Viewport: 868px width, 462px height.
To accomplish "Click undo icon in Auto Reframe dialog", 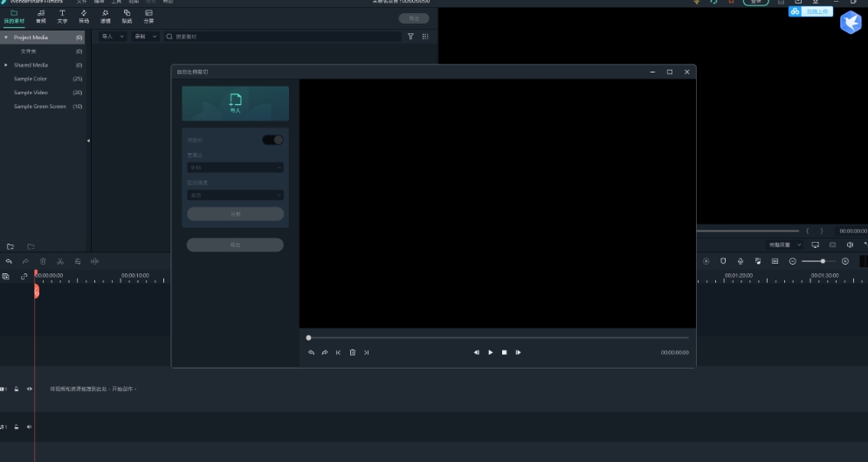I will pos(311,352).
